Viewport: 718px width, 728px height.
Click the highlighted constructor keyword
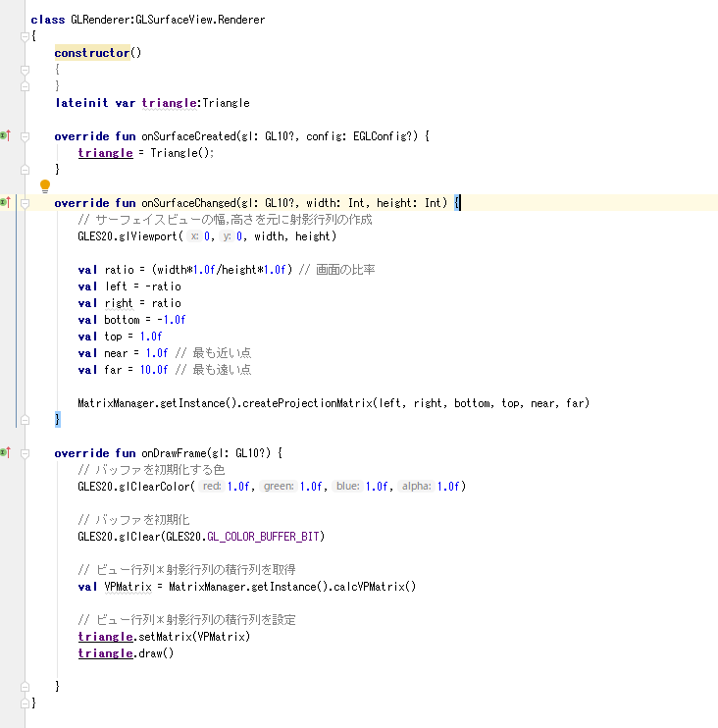pos(92,52)
